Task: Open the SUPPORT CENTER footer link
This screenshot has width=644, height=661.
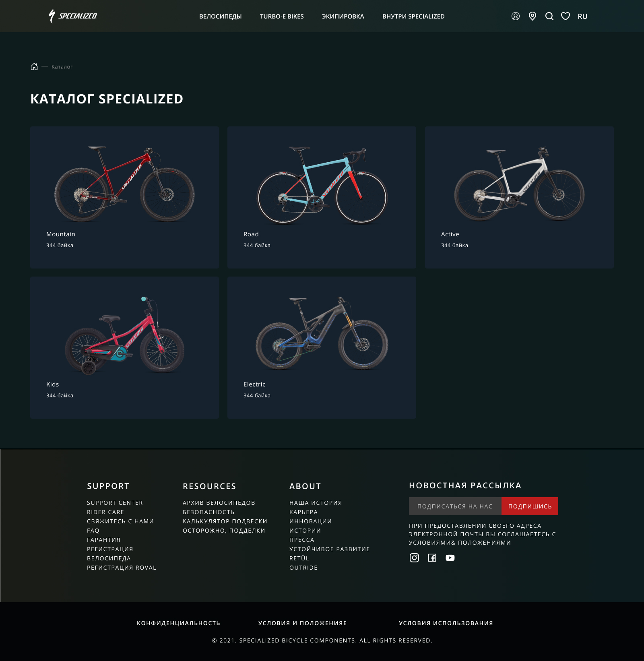Action: click(x=115, y=503)
